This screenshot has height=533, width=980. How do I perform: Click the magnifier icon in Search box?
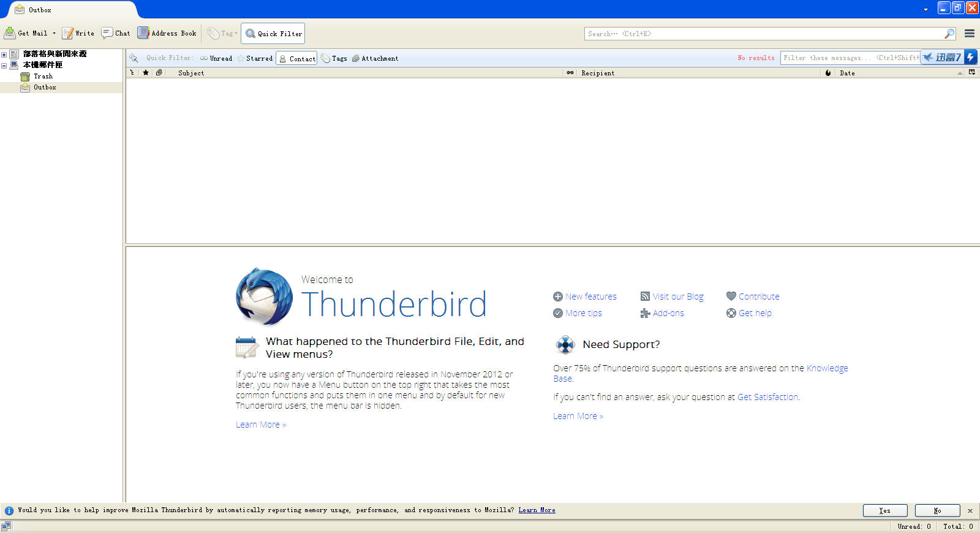949,34
